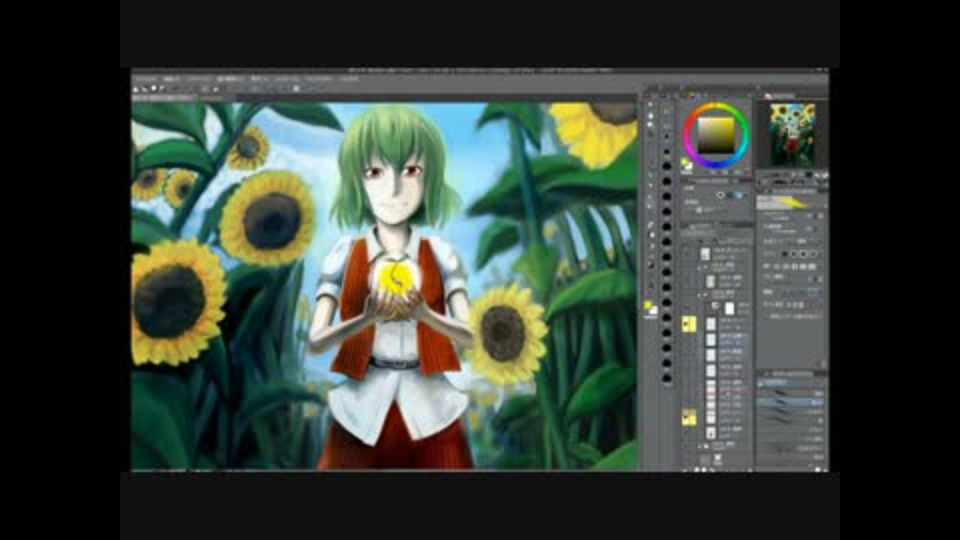This screenshot has height=540, width=960.
Task: Switch to the open canvas document tab
Action: tap(164, 97)
